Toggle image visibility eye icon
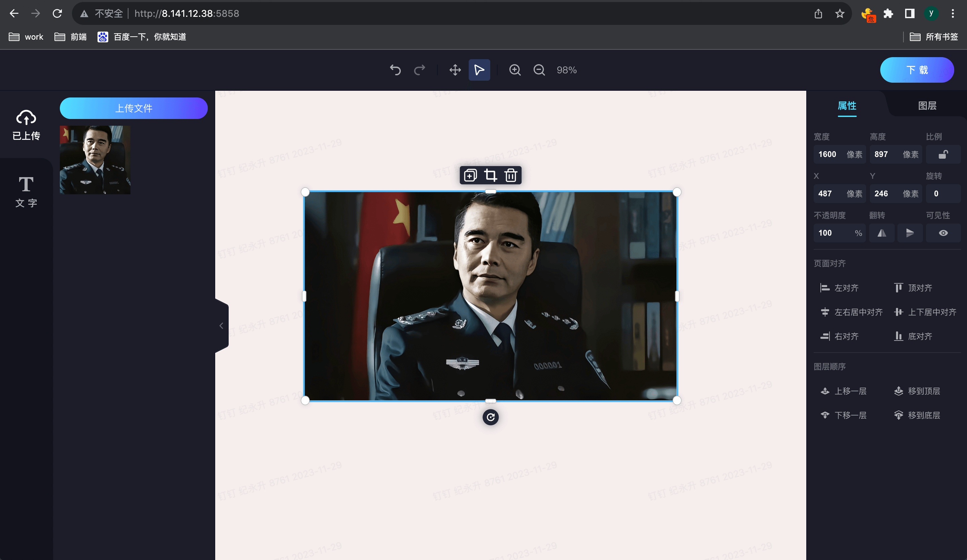Screen dimensions: 967x560 click(x=943, y=233)
